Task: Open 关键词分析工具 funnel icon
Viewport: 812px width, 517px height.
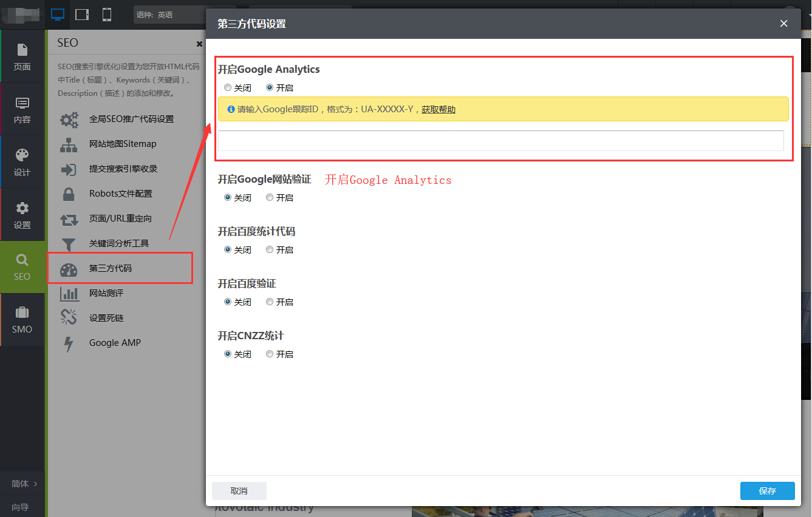Action: point(69,244)
